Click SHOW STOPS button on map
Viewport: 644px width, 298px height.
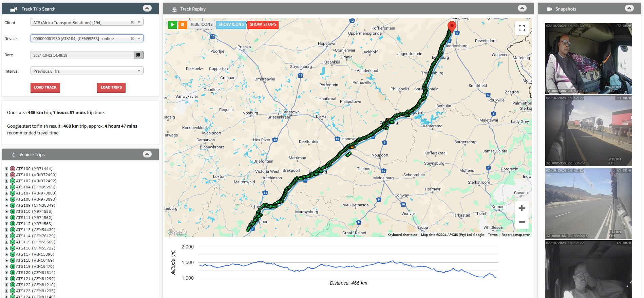(263, 24)
